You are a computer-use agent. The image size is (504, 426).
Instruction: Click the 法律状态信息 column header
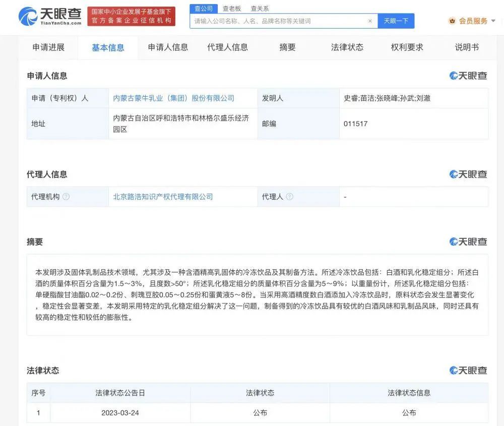[x=409, y=393]
